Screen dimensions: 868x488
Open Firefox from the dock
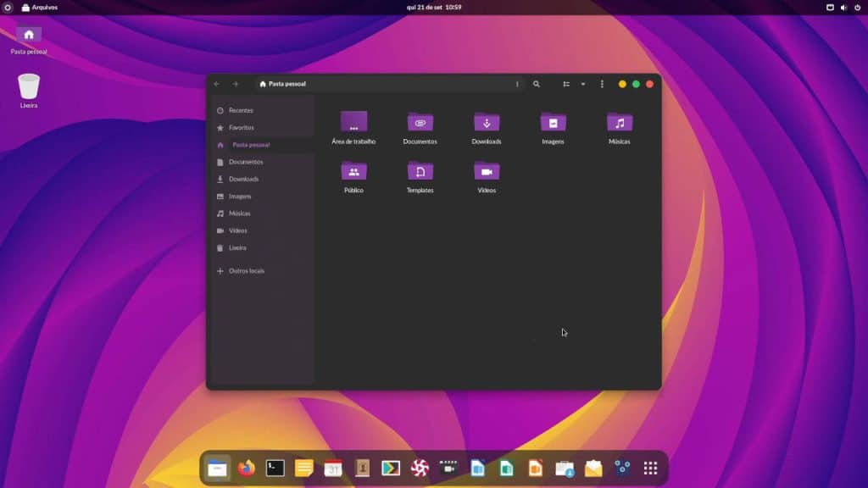[x=246, y=466]
